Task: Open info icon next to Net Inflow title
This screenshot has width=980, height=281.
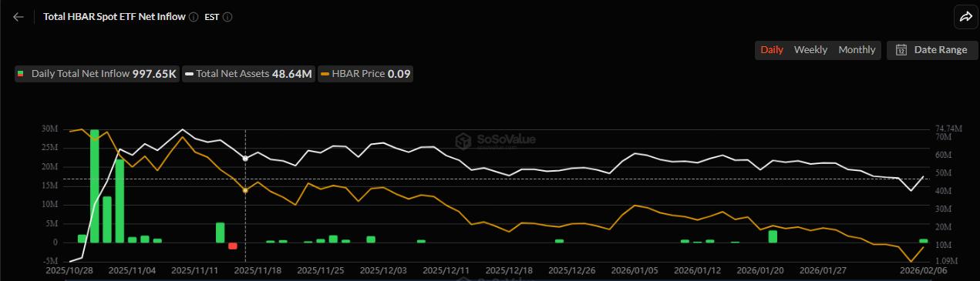Action: tap(194, 16)
